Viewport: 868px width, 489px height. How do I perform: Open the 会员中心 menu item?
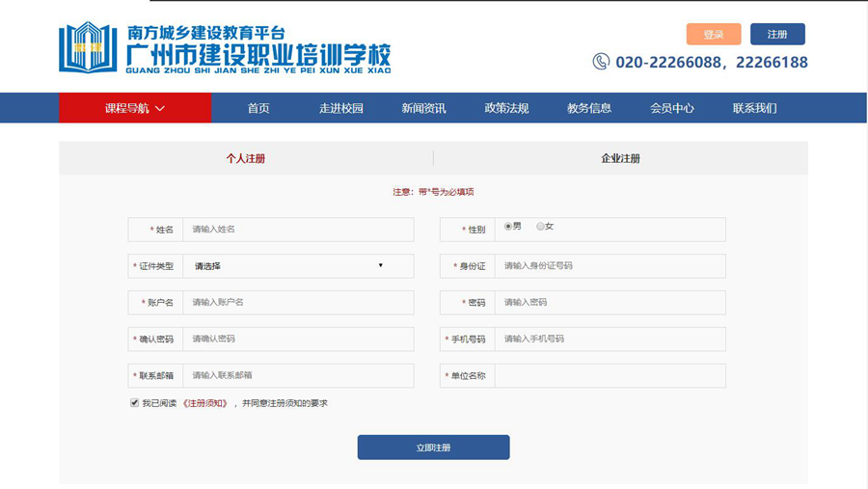[x=671, y=108]
